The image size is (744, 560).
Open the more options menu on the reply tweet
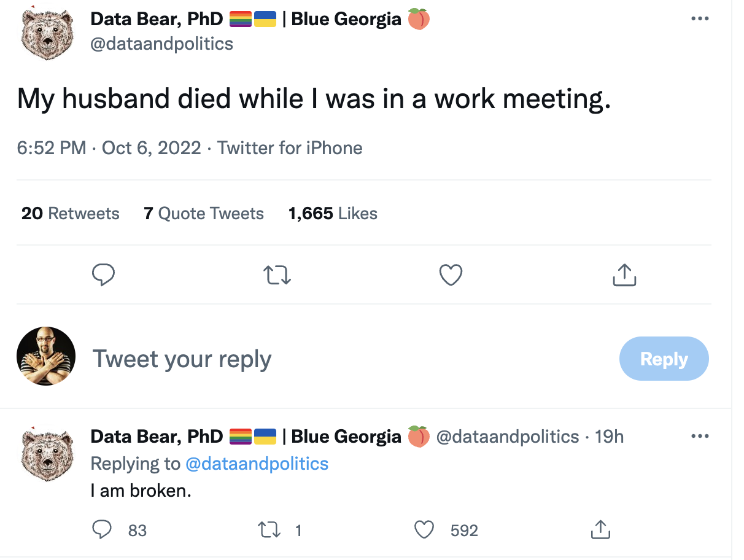click(700, 437)
